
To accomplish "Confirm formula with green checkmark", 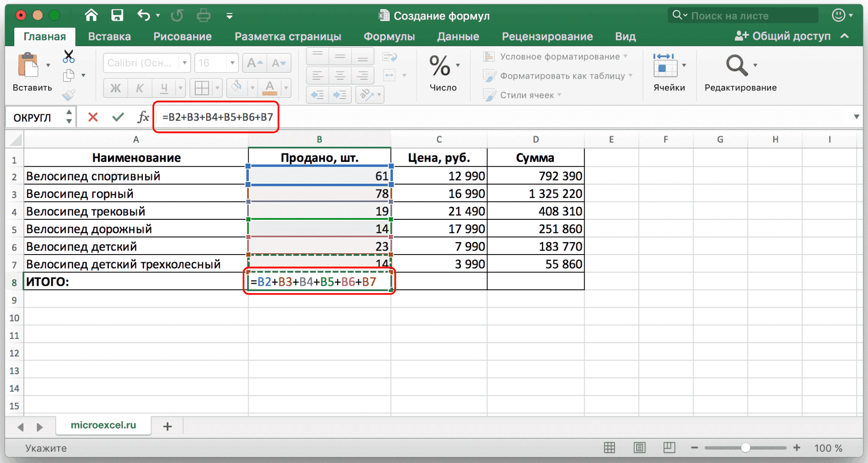I will click(x=118, y=117).
